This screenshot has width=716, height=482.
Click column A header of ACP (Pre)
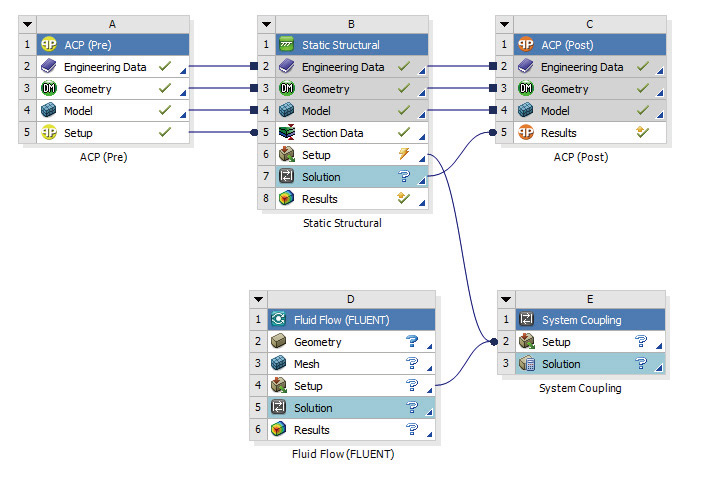point(113,24)
